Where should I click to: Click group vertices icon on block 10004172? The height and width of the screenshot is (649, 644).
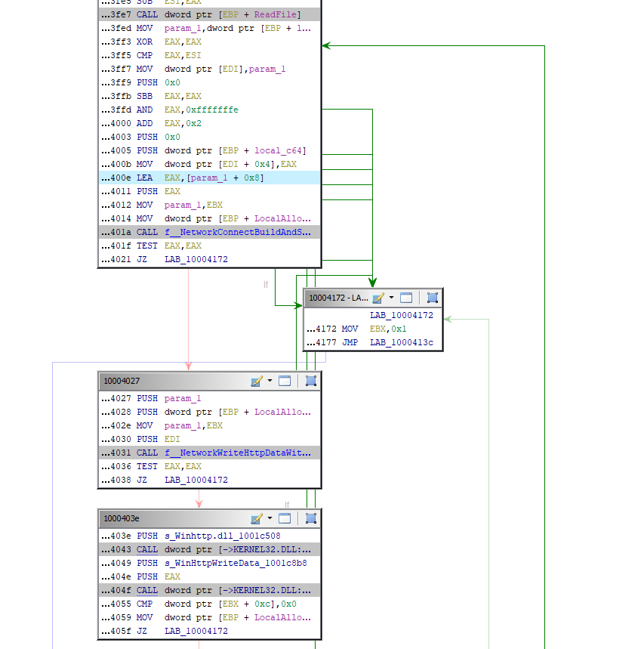point(432,297)
